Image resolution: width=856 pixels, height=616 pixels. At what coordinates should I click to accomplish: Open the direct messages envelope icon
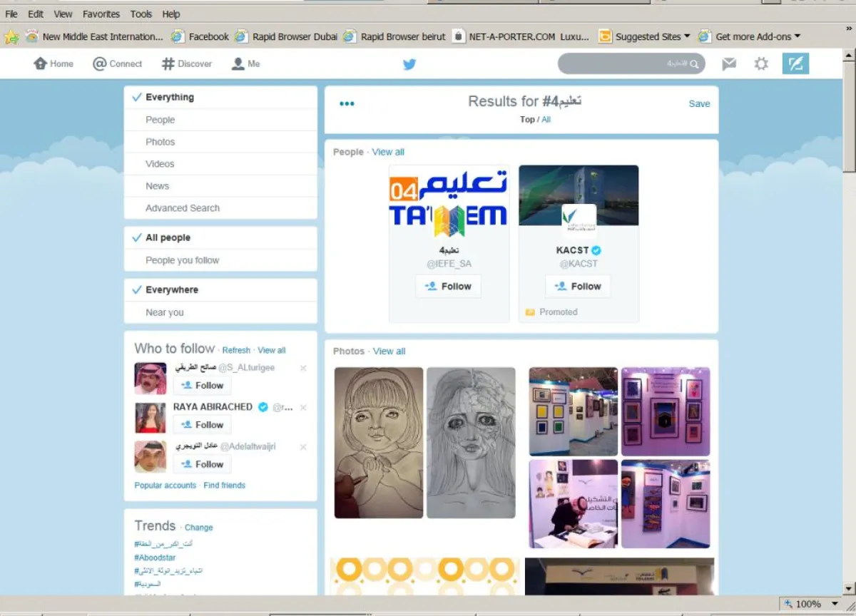coord(728,64)
